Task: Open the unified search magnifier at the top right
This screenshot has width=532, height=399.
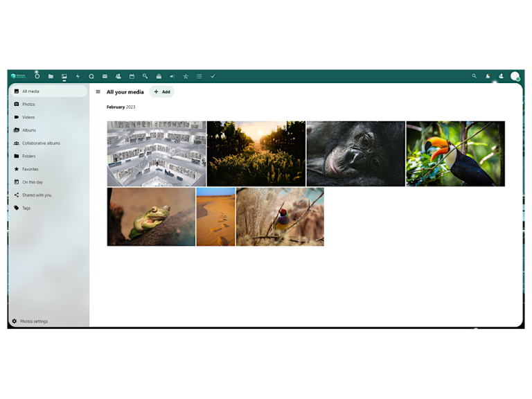Action: pyautogui.click(x=474, y=76)
